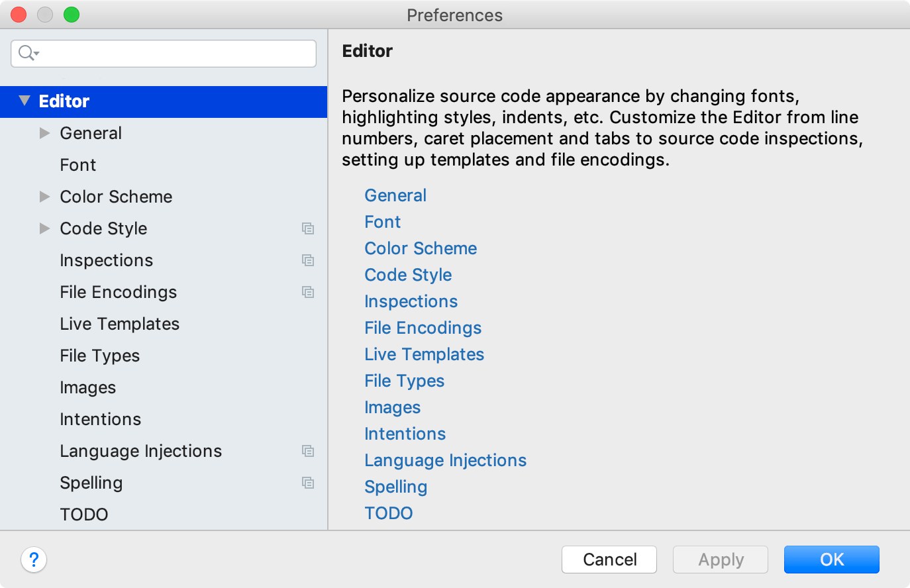Click inside the search input field
This screenshot has height=588, width=910.
click(166, 54)
